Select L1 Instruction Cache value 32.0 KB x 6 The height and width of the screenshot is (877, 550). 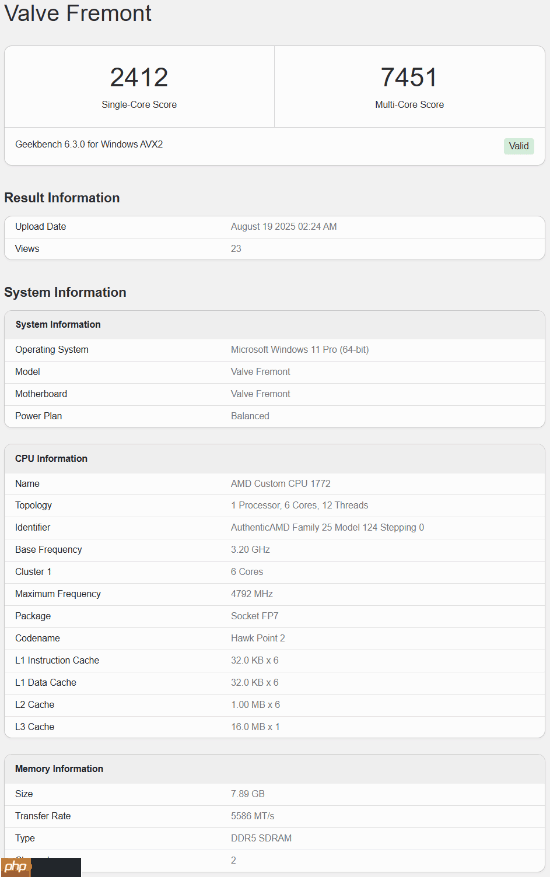pyautogui.click(x=255, y=661)
